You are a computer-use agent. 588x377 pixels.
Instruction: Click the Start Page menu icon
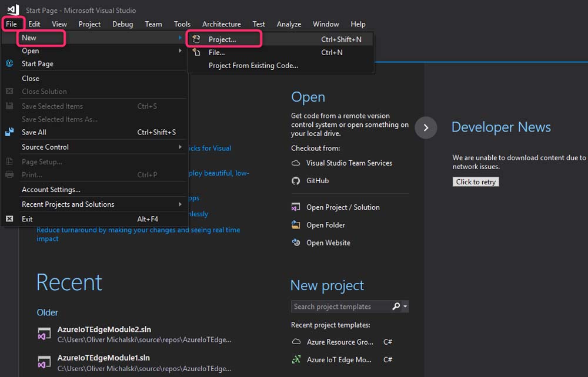click(x=9, y=63)
